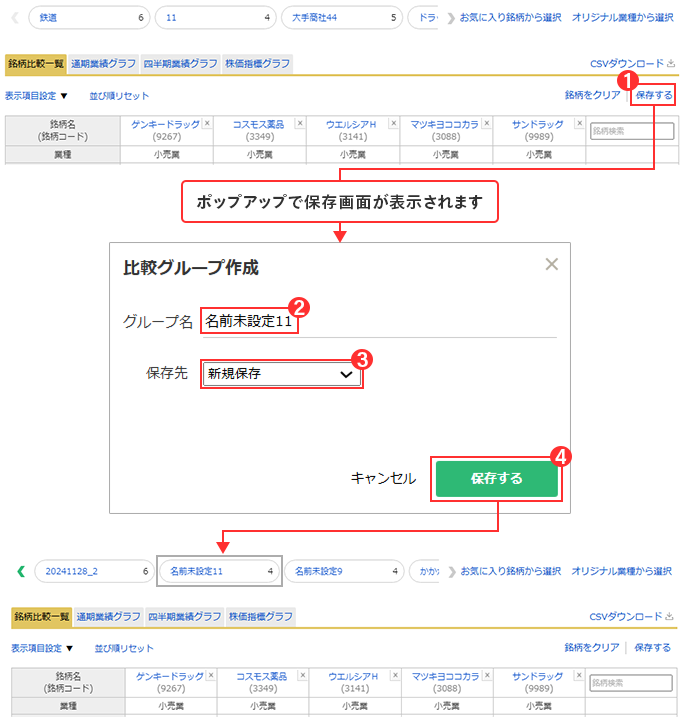680x717 pixels.
Task: Open コスモス薬品 stock link in upper table
Action: pyautogui.click(x=258, y=124)
